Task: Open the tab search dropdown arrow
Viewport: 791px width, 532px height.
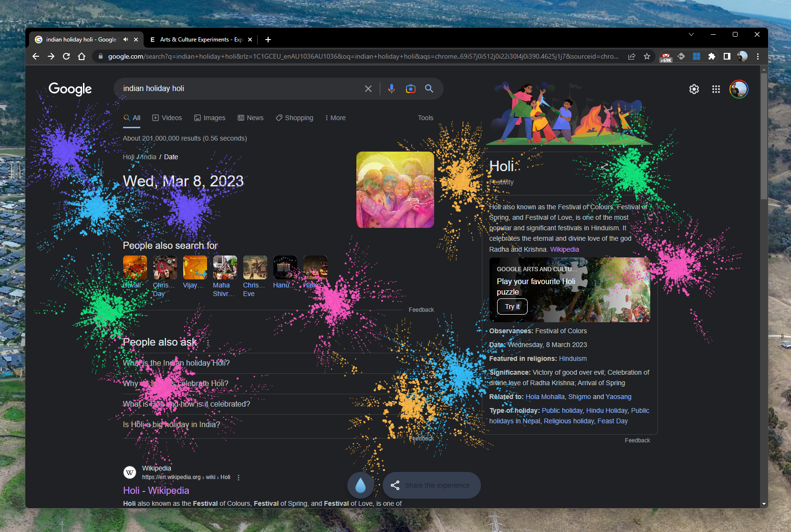Action: coord(691,34)
